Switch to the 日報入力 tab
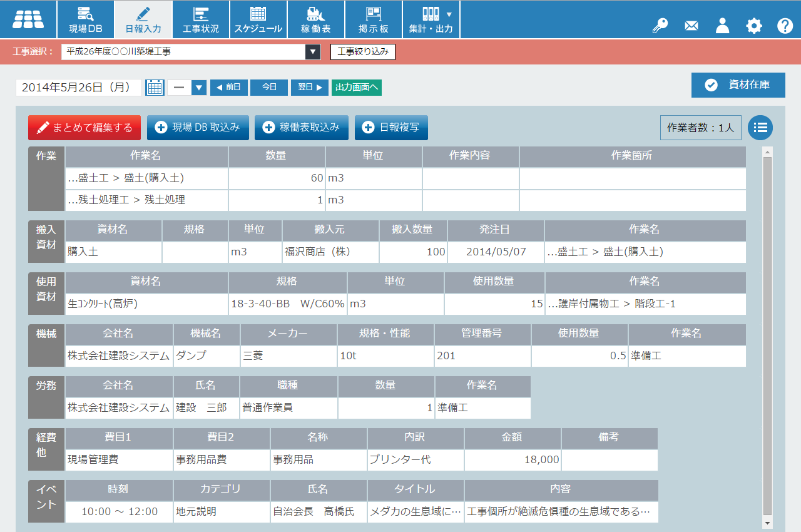 tap(143, 19)
